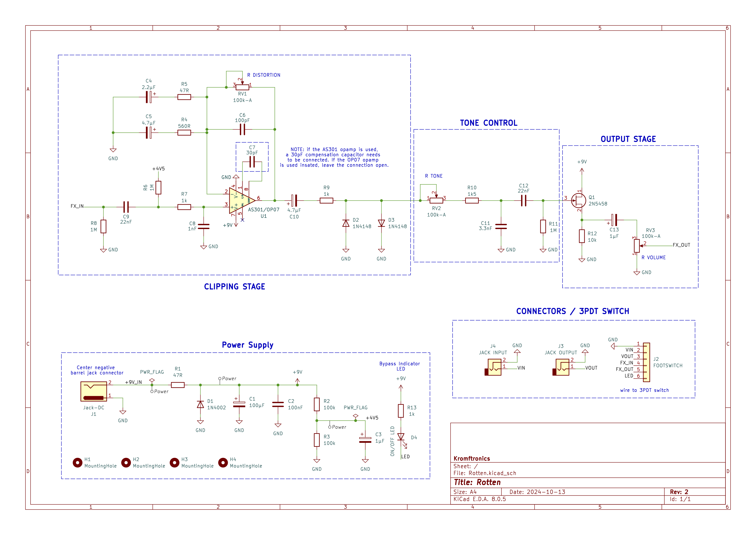Select the C6 100pF capacitor symbol
The width and height of the screenshot is (756, 535).
point(242,130)
